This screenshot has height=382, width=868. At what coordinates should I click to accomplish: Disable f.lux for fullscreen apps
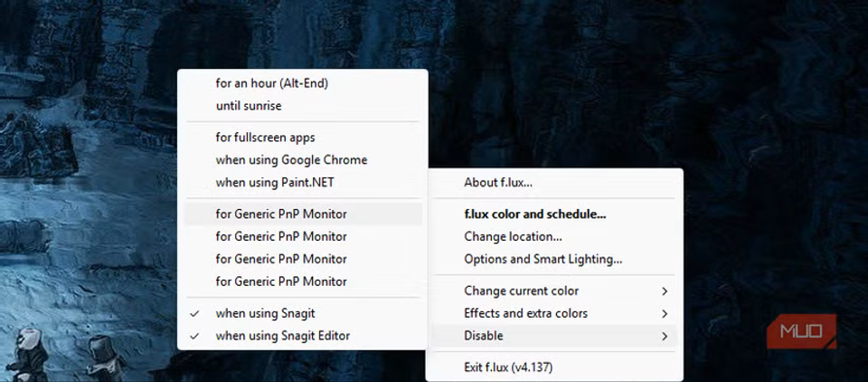pos(265,138)
